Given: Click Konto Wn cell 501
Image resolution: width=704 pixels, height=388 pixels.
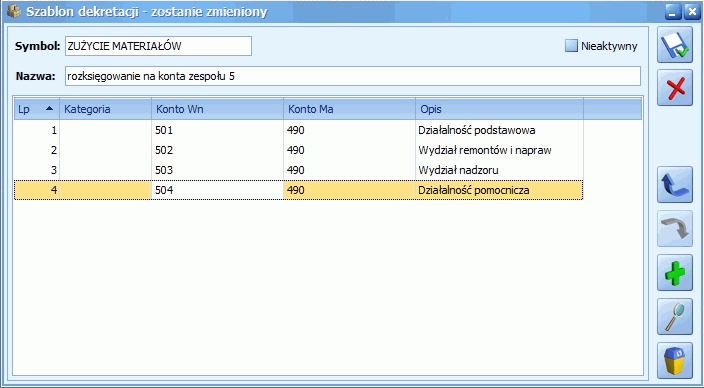Looking at the screenshot, I should coord(217,131).
